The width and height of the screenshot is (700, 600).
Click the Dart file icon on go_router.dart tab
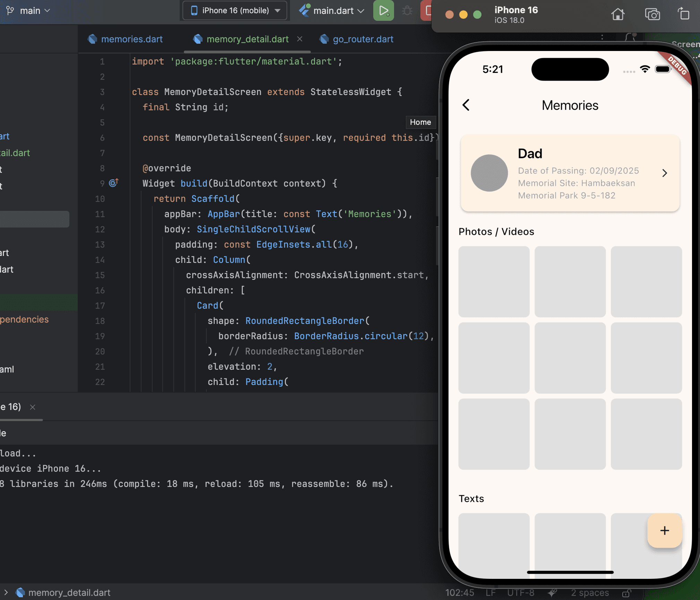click(x=324, y=39)
